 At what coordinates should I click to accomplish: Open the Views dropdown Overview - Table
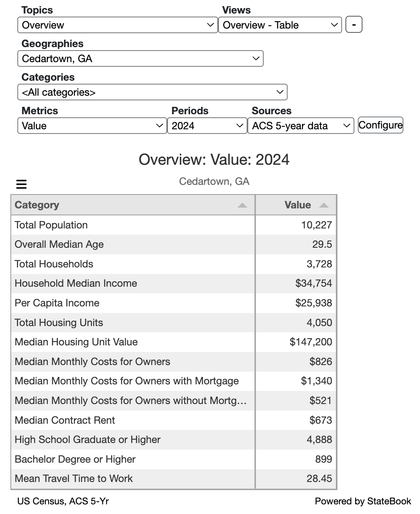coord(280,25)
